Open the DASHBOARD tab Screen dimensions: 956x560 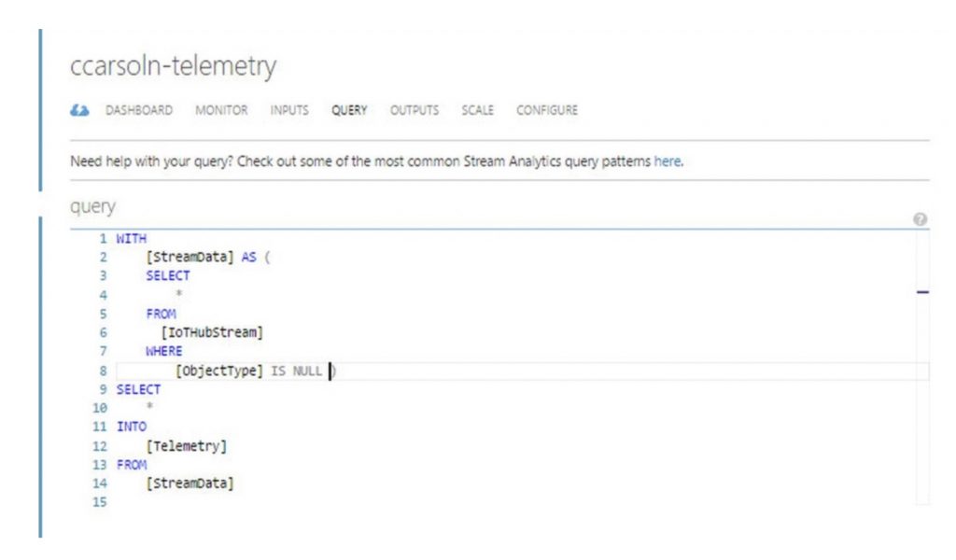139,110
